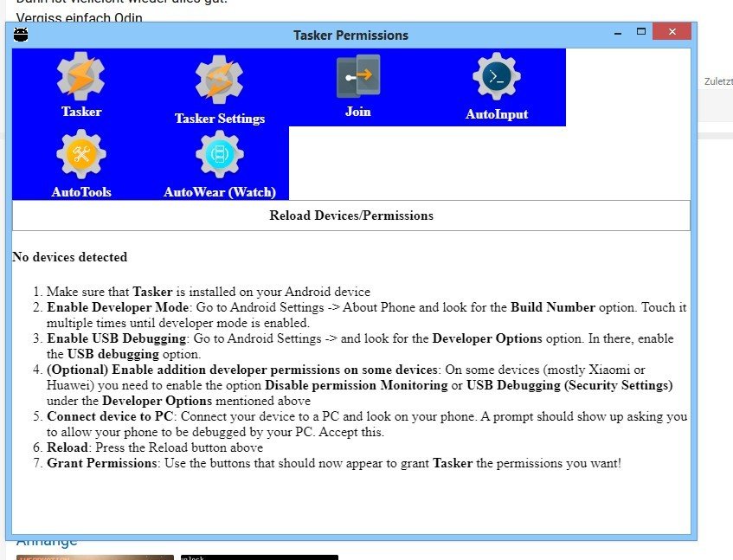Screen dimensions: 733x560
Task: Maximize the Tasker Permissions window
Action: point(642,33)
